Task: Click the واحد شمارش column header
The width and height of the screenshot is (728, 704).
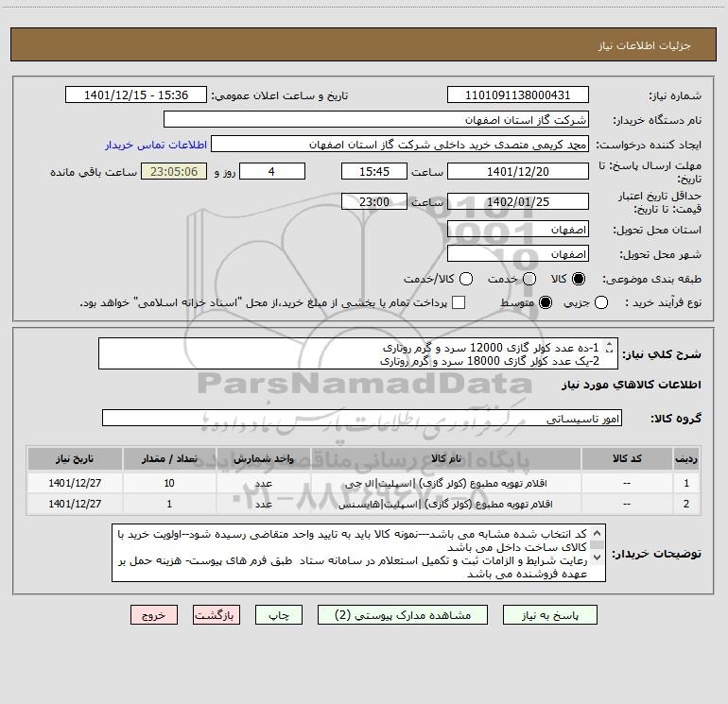Action: click(263, 459)
